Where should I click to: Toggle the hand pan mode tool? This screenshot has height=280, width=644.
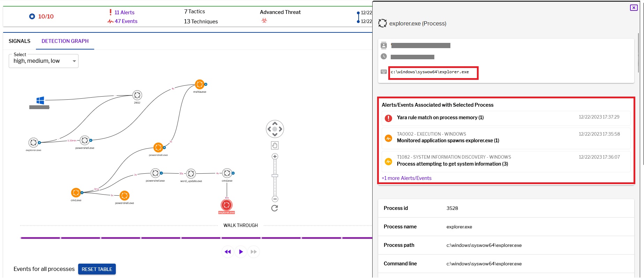(275, 145)
